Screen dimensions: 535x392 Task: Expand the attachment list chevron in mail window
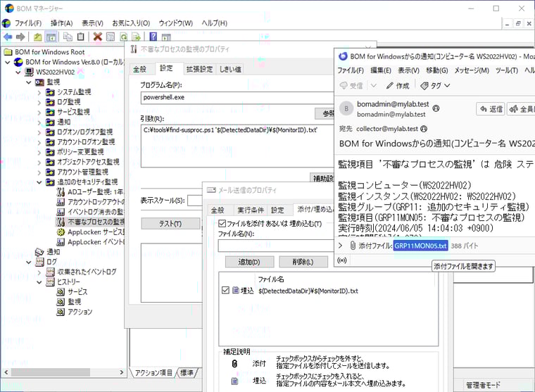[340, 246]
